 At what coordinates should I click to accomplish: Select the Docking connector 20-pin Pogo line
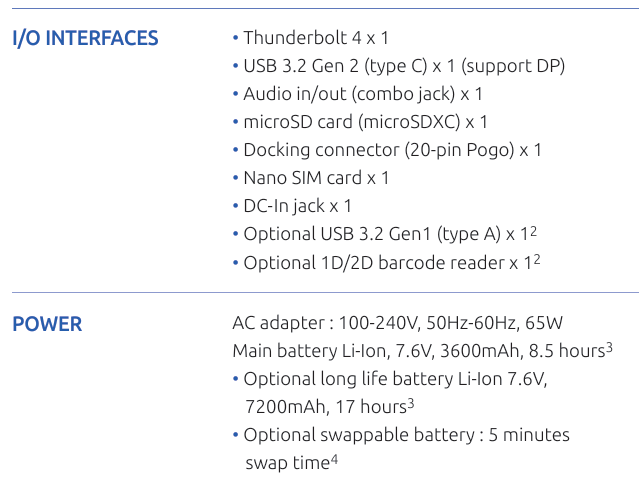pos(392,150)
